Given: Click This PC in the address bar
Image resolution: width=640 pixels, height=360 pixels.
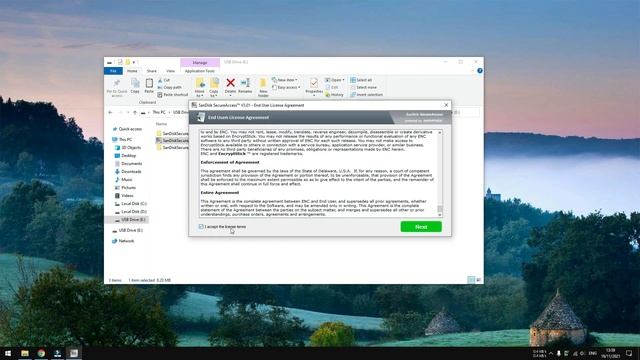Looking at the screenshot, I should pyautogui.click(x=159, y=112).
